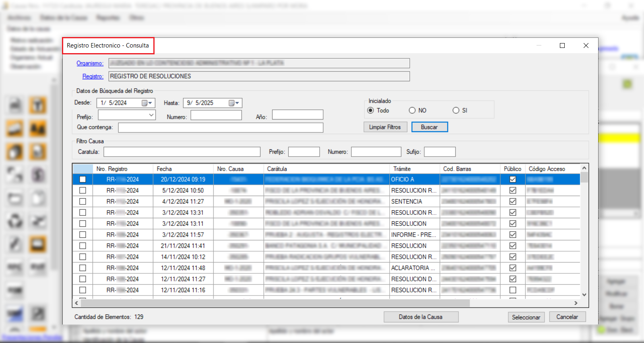Open the Organismo link
This screenshot has height=343, width=644.
[x=90, y=63]
